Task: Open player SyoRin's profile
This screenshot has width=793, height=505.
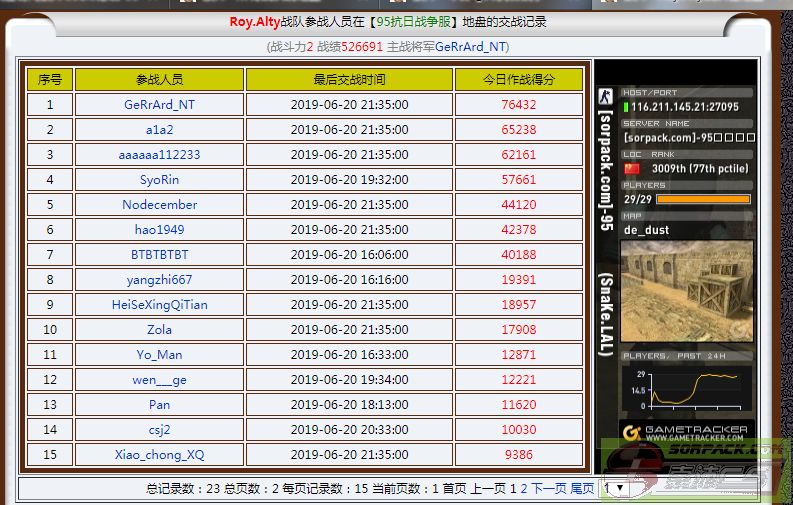Action: [159, 180]
